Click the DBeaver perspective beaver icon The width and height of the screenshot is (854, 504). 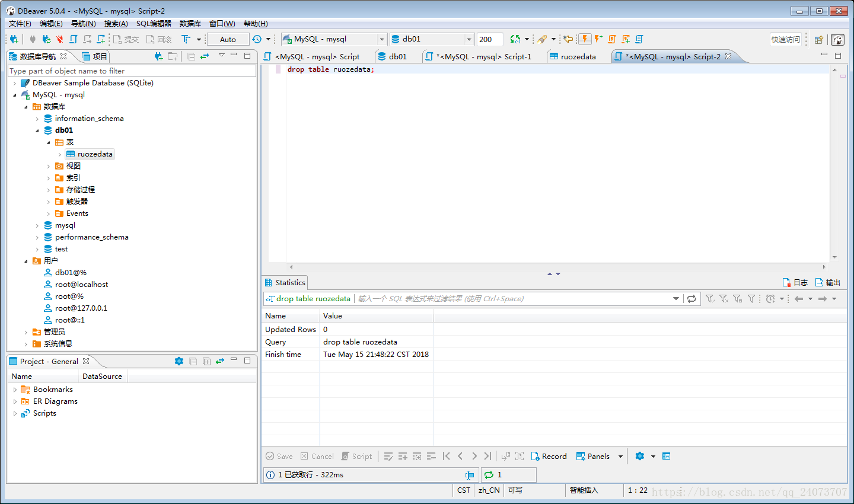pyautogui.click(x=837, y=40)
